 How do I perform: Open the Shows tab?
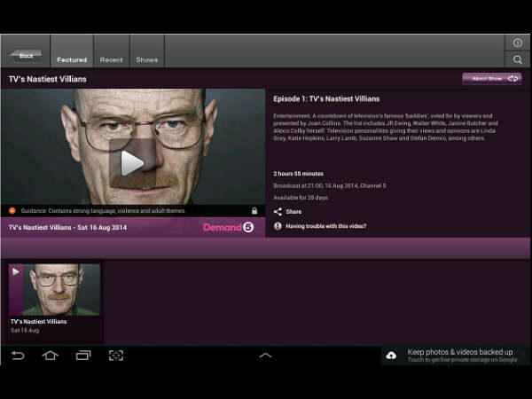pyautogui.click(x=147, y=59)
